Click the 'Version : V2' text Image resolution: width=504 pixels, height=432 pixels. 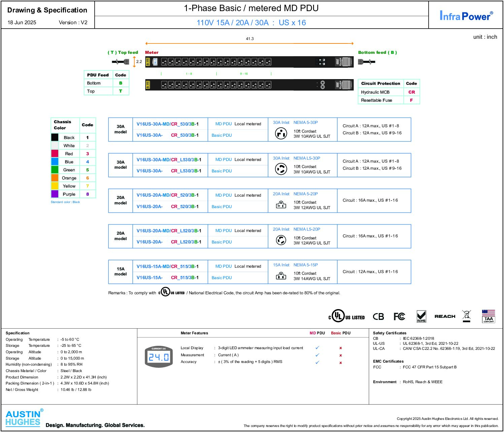(73, 23)
